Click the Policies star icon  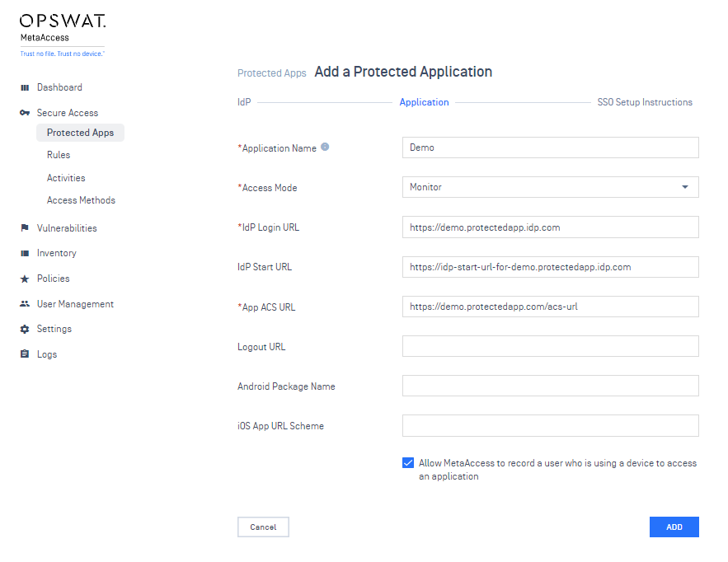(x=25, y=279)
